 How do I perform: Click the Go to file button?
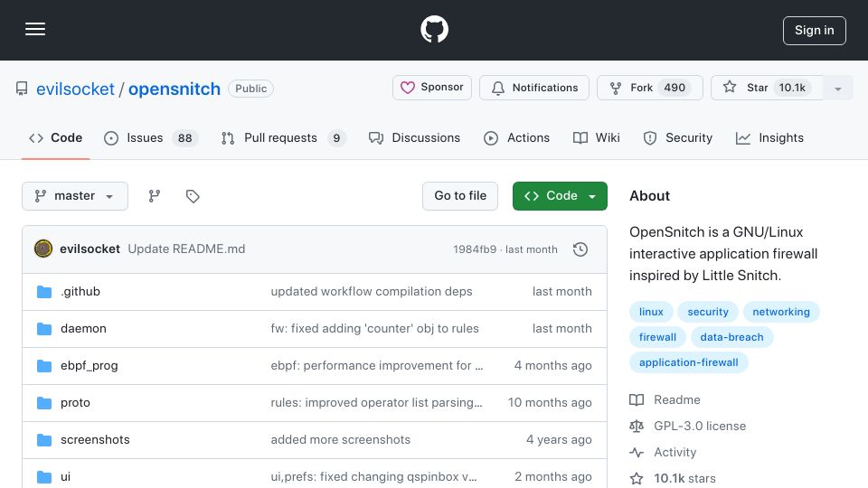pos(460,196)
